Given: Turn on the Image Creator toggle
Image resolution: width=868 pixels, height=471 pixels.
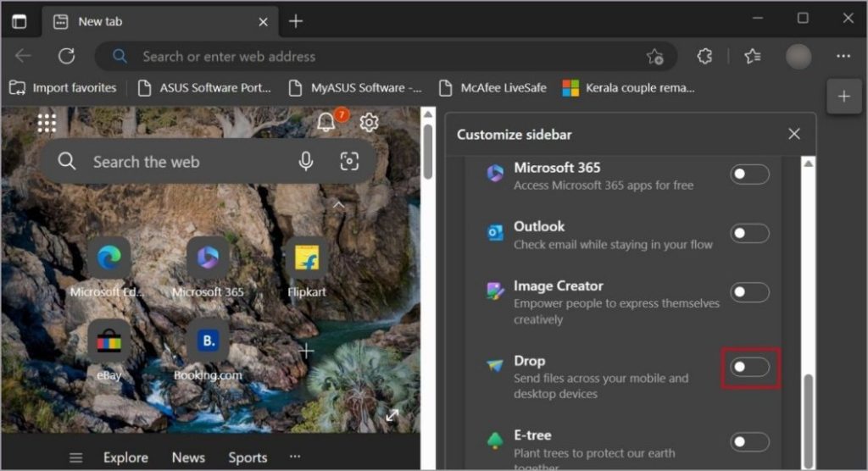Looking at the screenshot, I should [749, 292].
